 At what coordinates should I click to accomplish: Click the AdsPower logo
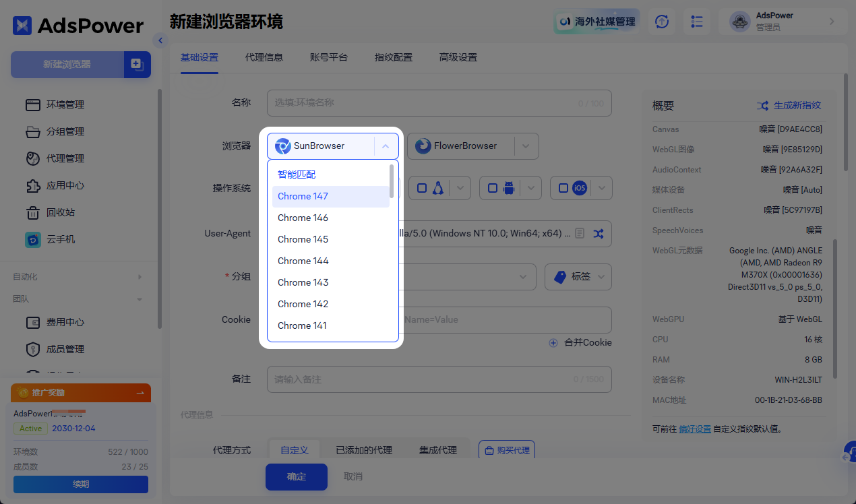(x=78, y=26)
